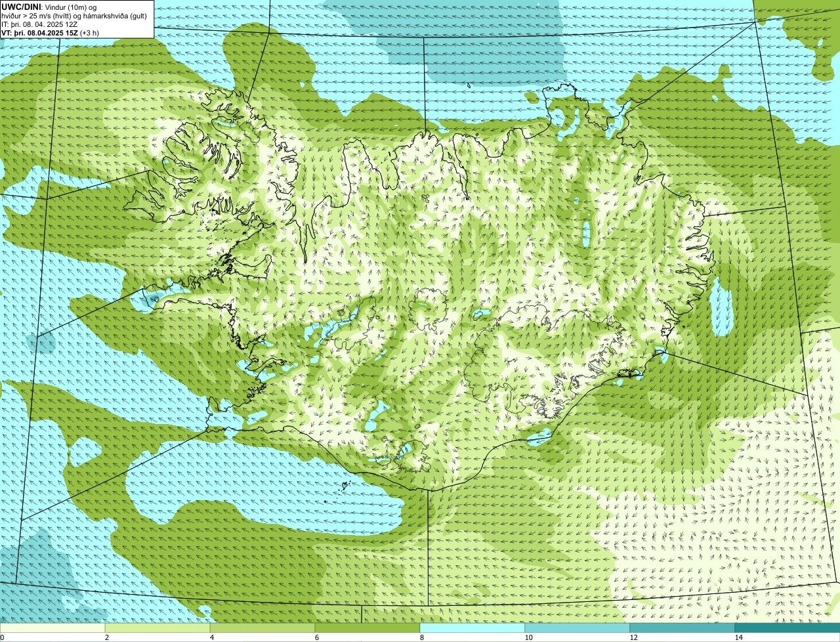Viewport: 840px width, 642px height.
Task: Click the turquoise 10–12 m/s legend swatch
Action: tap(577, 628)
